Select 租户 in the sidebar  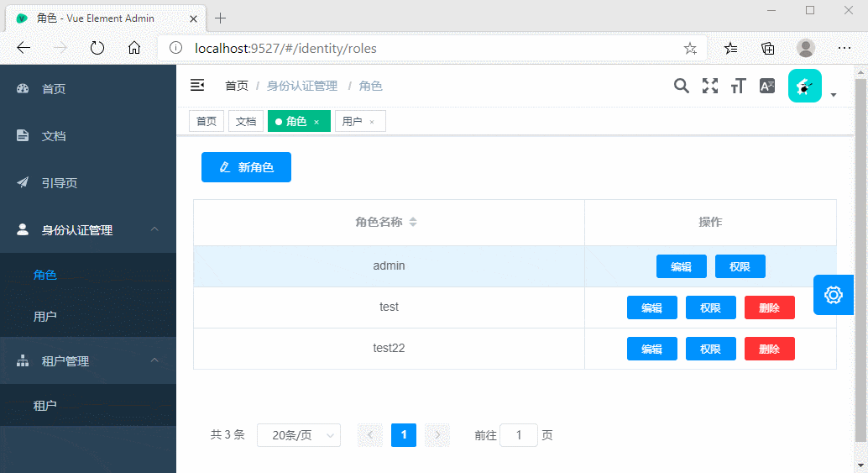point(88,406)
